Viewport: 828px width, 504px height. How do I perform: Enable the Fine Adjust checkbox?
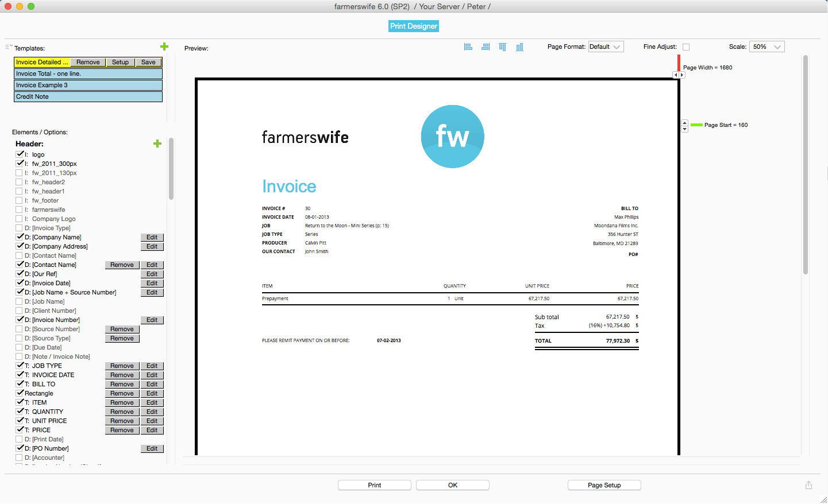(x=686, y=47)
